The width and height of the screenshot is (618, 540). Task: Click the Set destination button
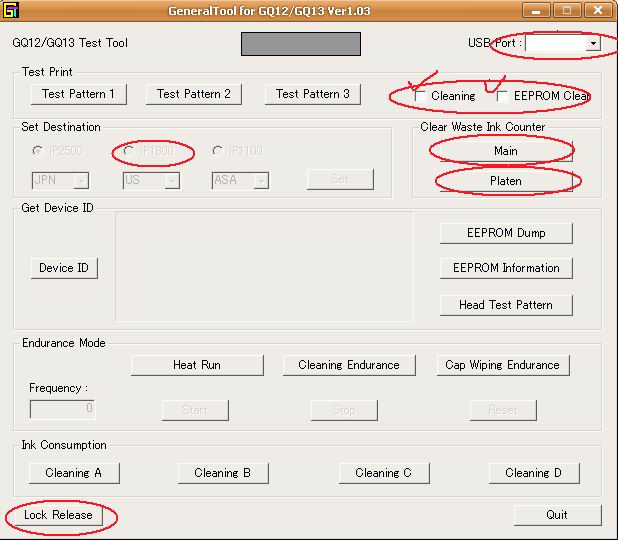click(x=340, y=179)
